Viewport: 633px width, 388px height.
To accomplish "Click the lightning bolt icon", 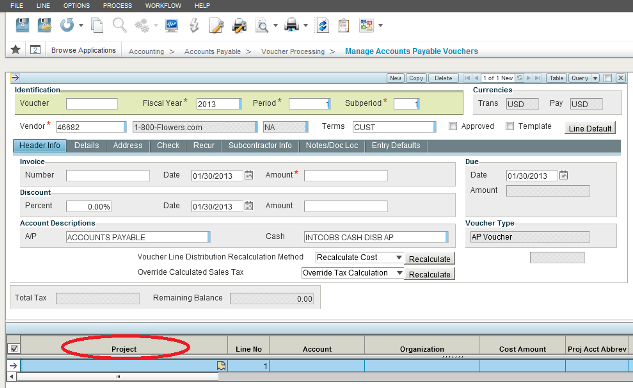I will point(194,25).
